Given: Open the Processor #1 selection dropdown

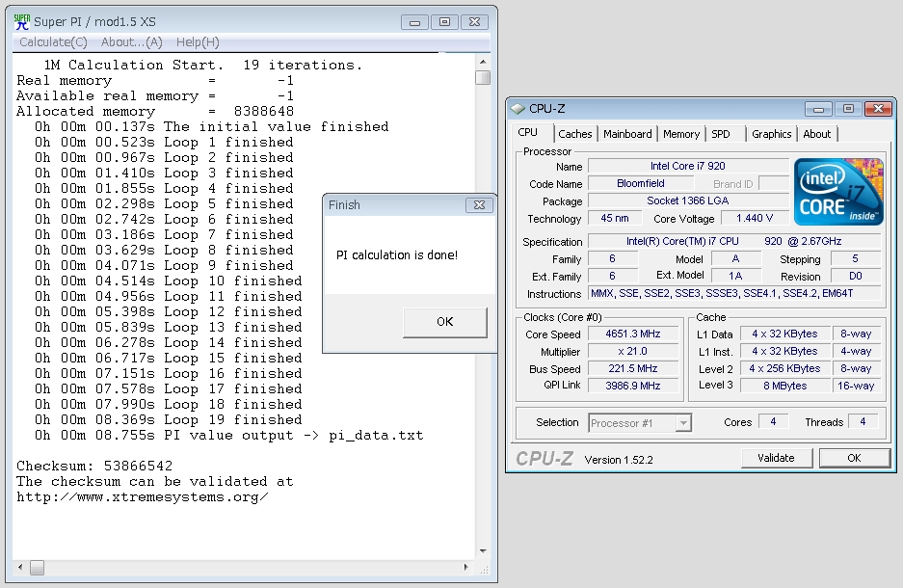Looking at the screenshot, I should pos(683,423).
